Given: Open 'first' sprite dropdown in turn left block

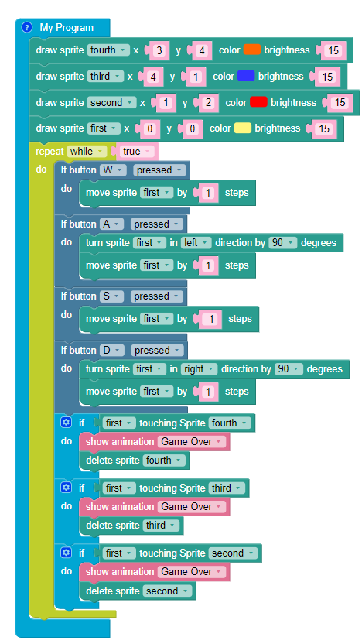Looking at the screenshot, I should [149, 243].
